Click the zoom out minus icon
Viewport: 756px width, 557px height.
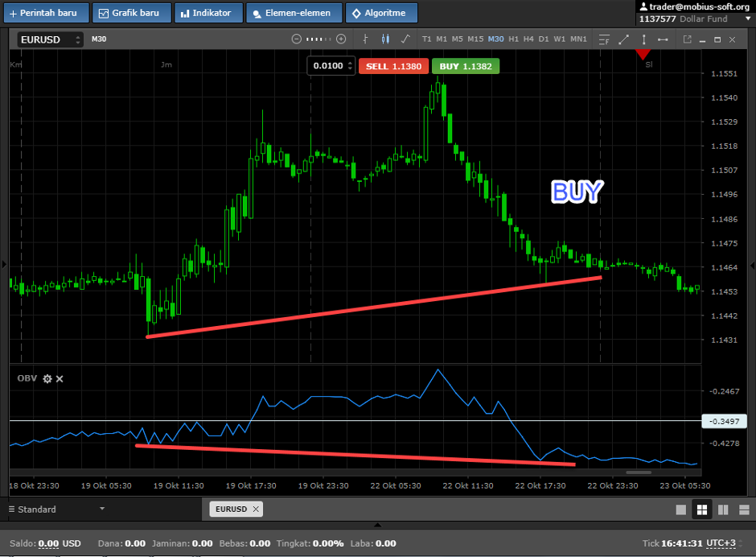[x=296, y=39]
